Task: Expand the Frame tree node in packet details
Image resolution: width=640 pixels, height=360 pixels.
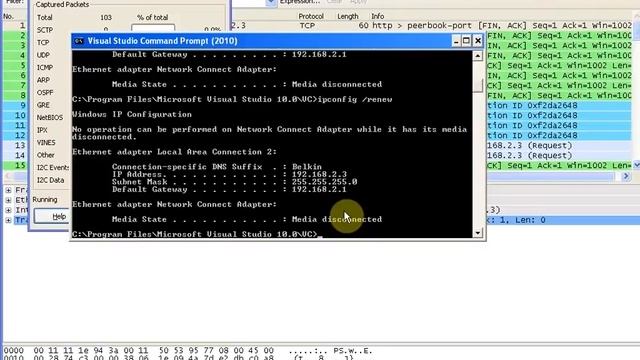Action: pos(8,190)
